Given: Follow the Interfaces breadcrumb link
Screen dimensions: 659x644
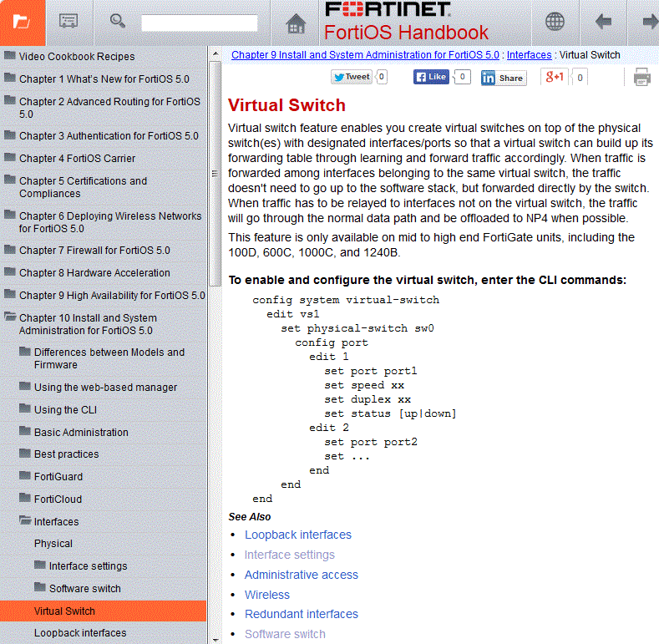Looking at the screenshot, I should 530,55.
